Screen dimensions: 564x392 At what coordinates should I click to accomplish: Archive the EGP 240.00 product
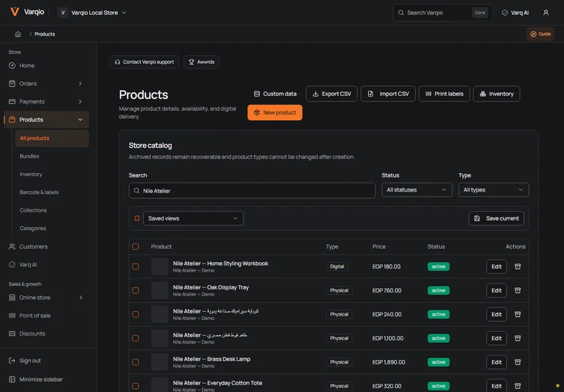[x=517, y=314]
